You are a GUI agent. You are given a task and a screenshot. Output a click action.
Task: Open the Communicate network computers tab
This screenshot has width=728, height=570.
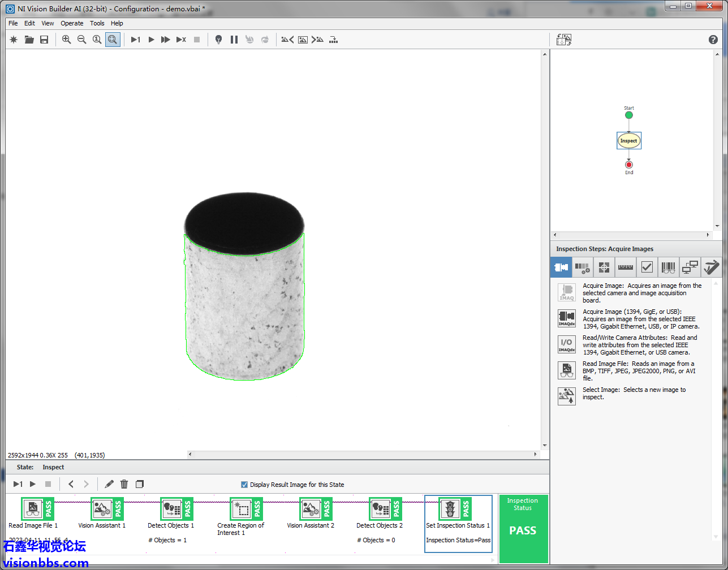[x=690, y=267]
